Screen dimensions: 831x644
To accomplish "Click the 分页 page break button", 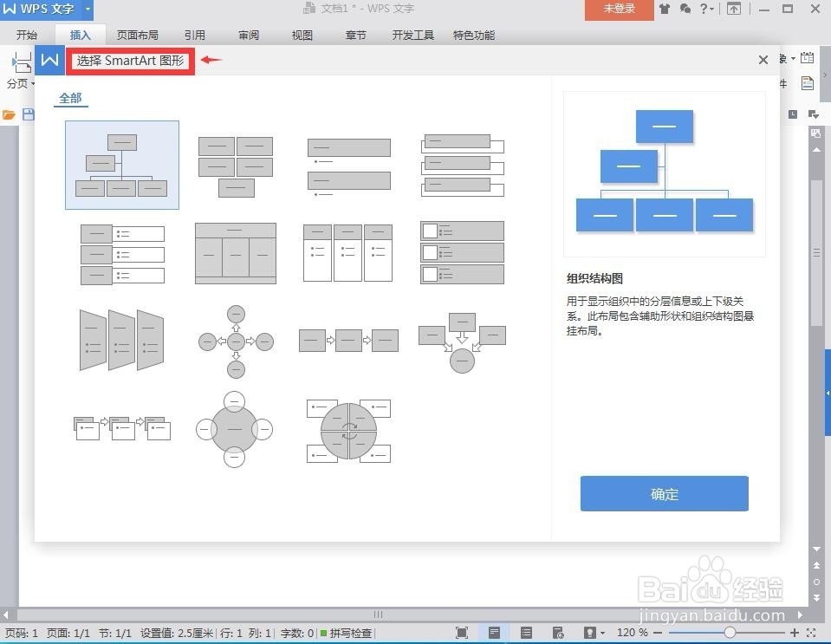I will [20, 71].
